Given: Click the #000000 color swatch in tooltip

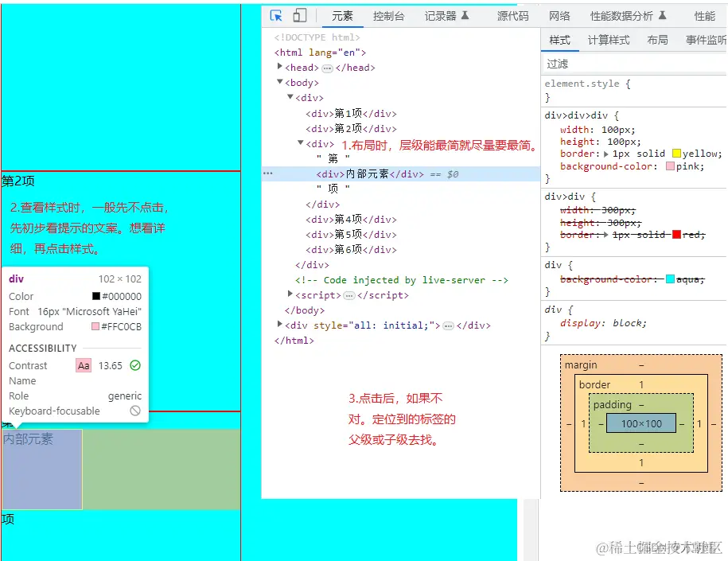Looking at the screenshot, I should tap(96, 296).
